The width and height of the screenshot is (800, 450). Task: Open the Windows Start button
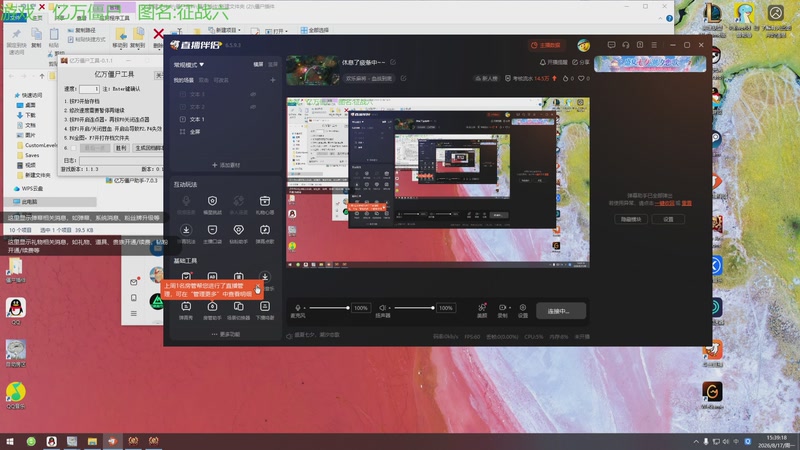pos(10,441)
